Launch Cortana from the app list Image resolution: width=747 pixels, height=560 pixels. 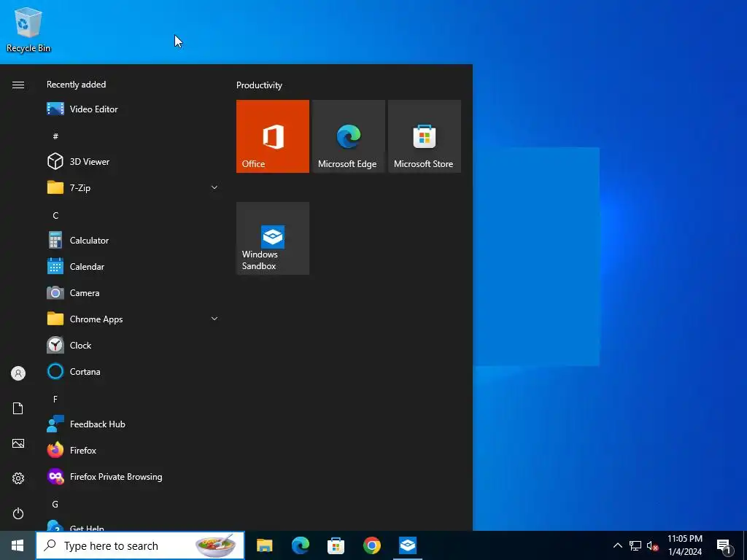133,371
